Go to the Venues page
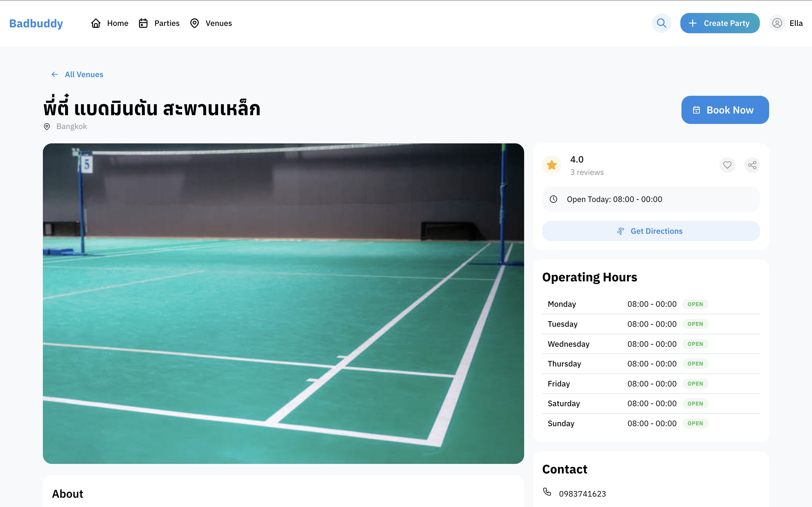Screen dimensions: 812x507 tap(219, 23)
